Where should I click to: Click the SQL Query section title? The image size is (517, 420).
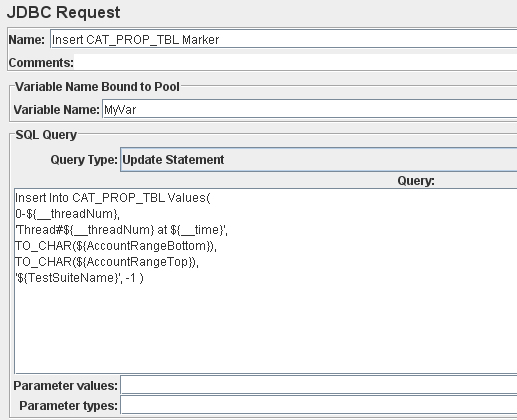[46, 135]
